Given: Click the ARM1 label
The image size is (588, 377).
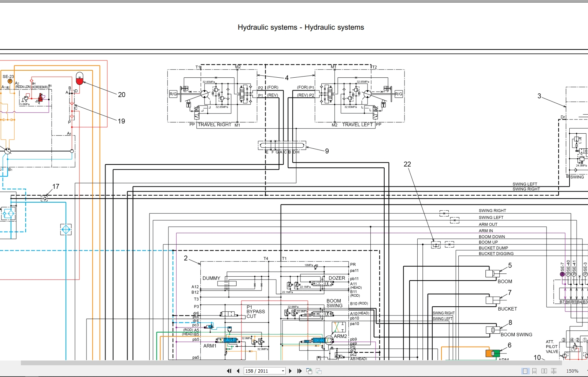Looking at the screenshot, I should [210, 346].
